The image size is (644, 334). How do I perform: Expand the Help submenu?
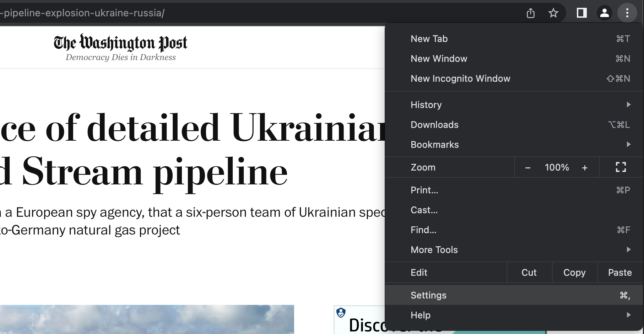tap(421, 315)
